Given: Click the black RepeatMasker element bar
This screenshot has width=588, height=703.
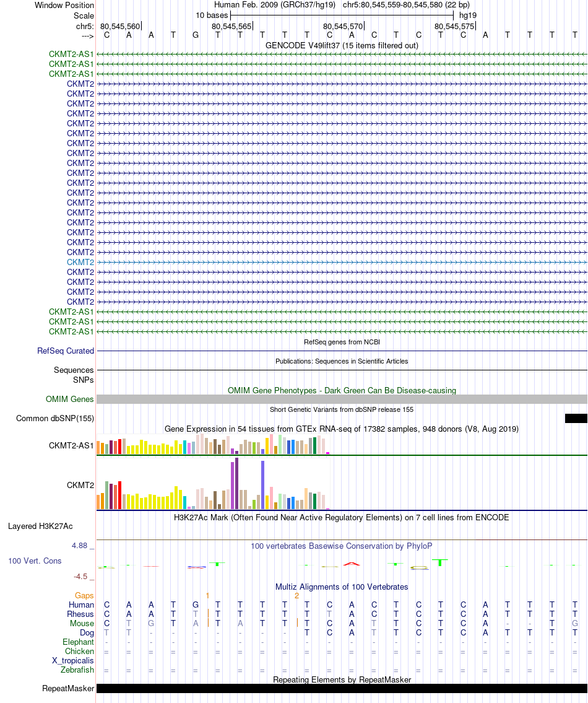Looking at the screenshot, I should click(342, 689).
